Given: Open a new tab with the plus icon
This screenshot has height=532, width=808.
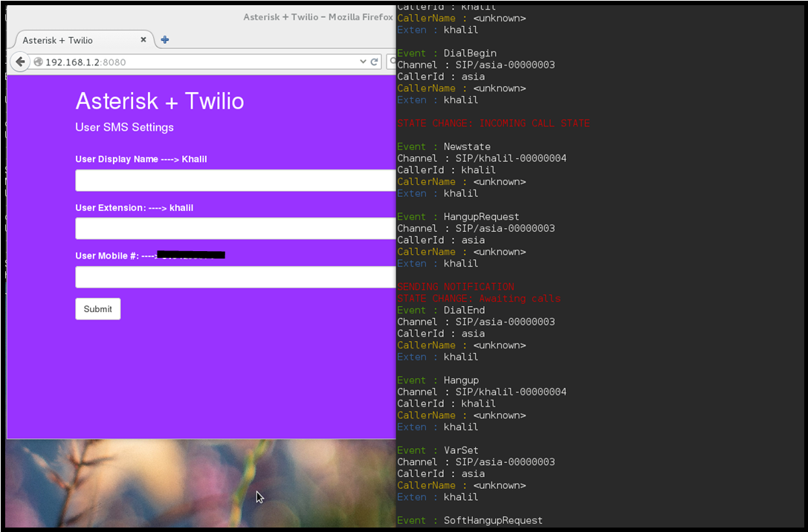Looking at the screenshot, I should tap(165, 39).
